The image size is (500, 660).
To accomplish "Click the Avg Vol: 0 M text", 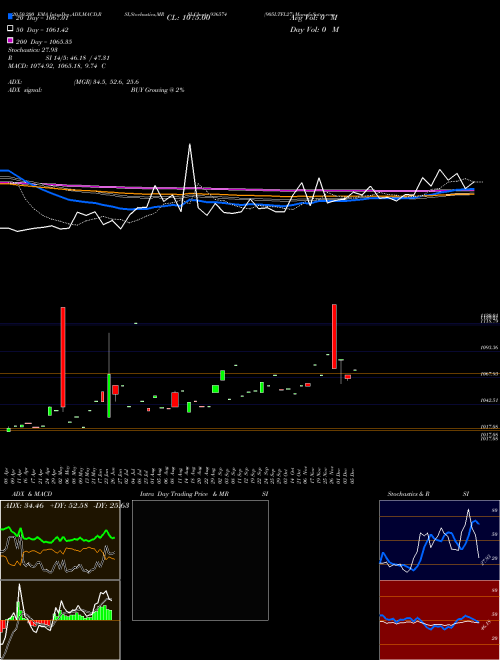I will pyautogui.click(x=314, y=18).
